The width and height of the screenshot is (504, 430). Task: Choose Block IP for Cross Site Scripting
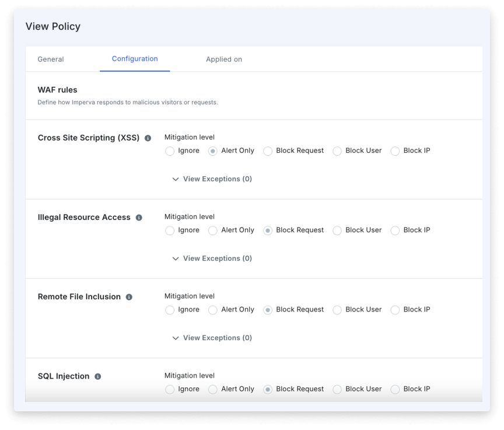coord(395,151)
